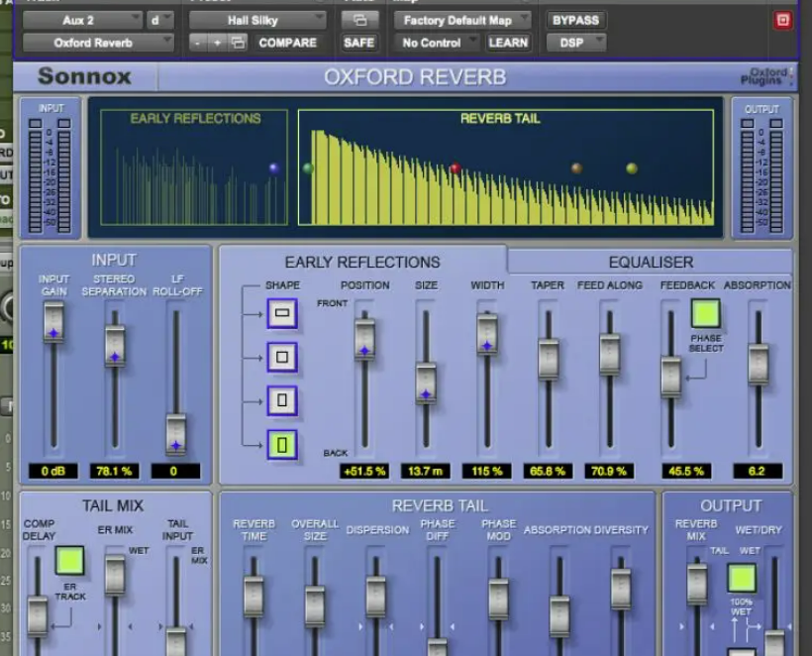Screen dimensions: 812x656
Task: Click the Reverb Mix slider handle
Action: click(x=697, y=585)
